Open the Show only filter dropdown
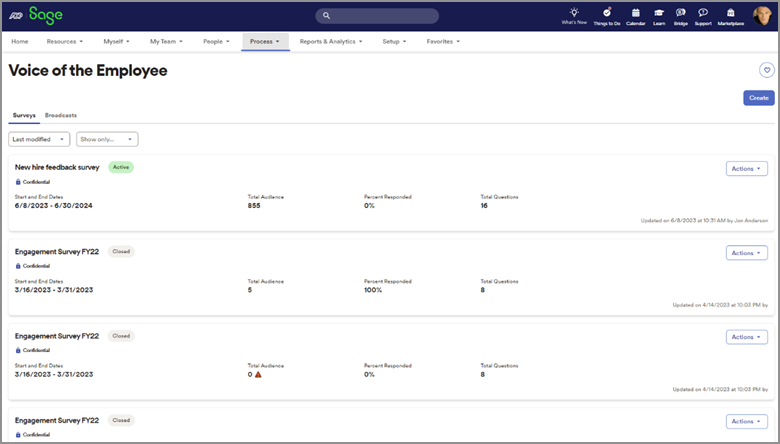The width and height of the screenshot is (780, 444). click(x=107, y=139)
